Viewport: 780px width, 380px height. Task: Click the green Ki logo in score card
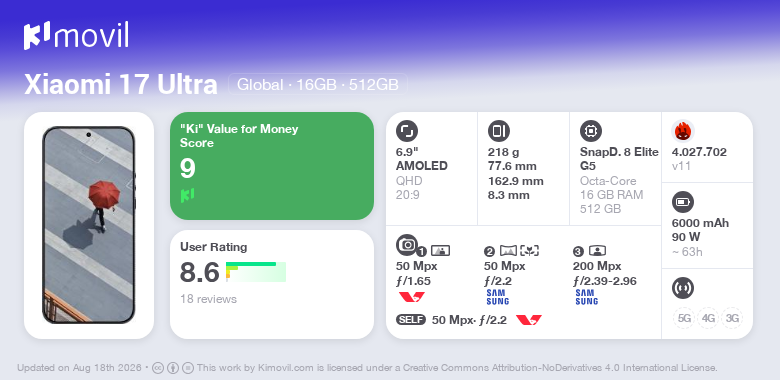(187, 195)
